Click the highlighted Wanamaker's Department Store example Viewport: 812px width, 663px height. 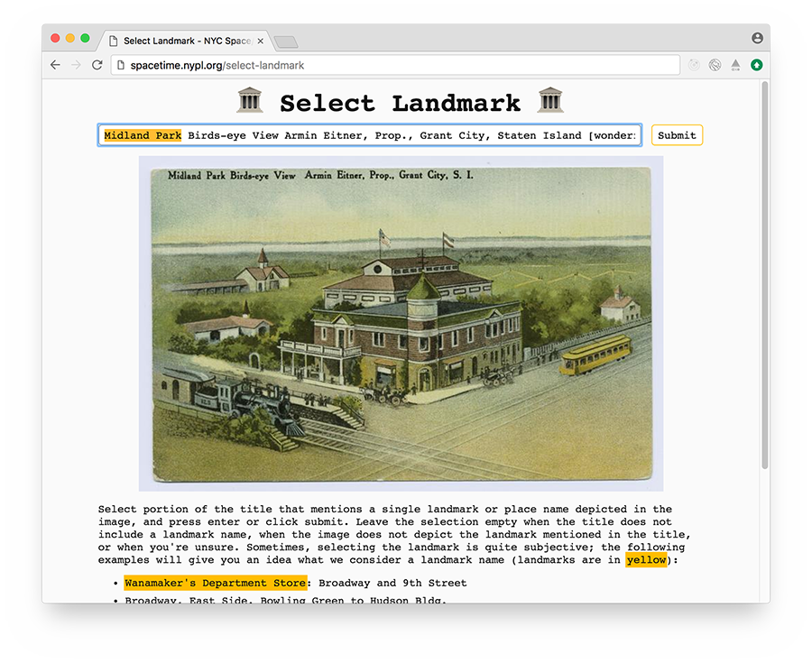216,583
